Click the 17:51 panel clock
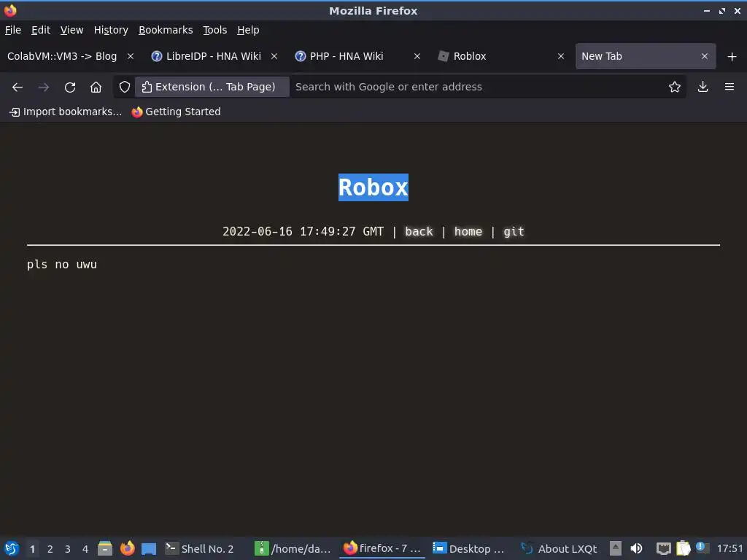The height and width of the screenshot is (560, 747). pos(729,549)
